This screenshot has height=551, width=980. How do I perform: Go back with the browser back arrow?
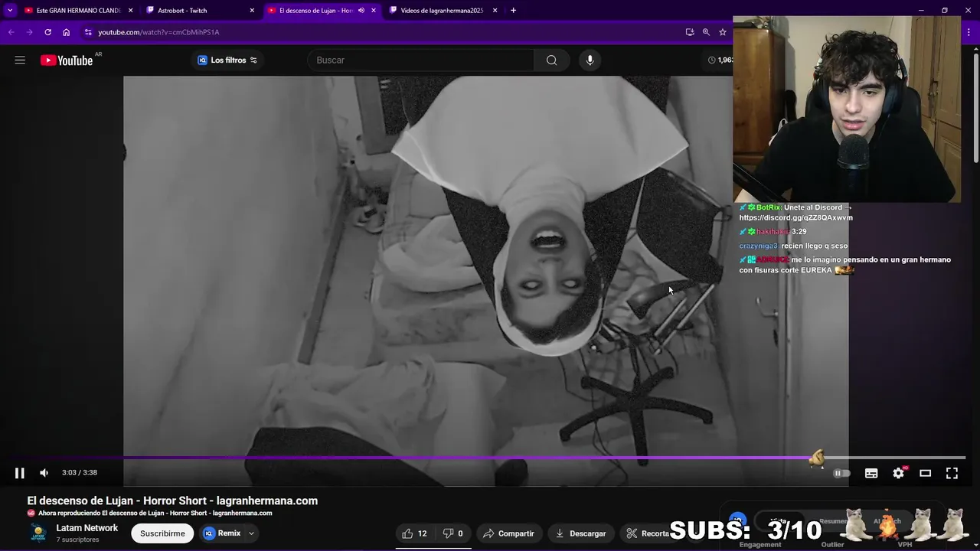click(x=11, y=32)
